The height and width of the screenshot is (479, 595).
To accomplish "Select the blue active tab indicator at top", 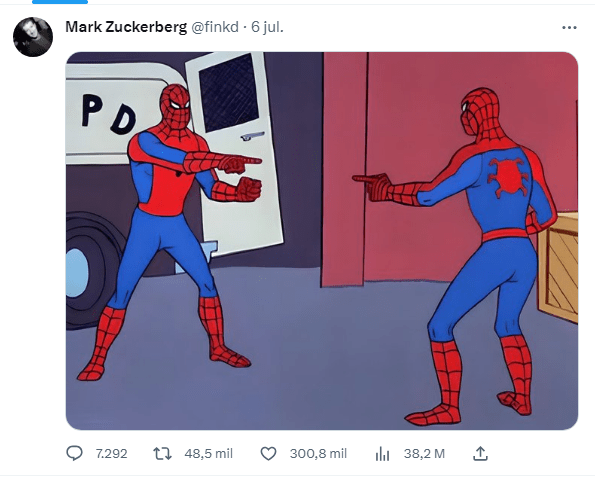I will tap(60, 2).
